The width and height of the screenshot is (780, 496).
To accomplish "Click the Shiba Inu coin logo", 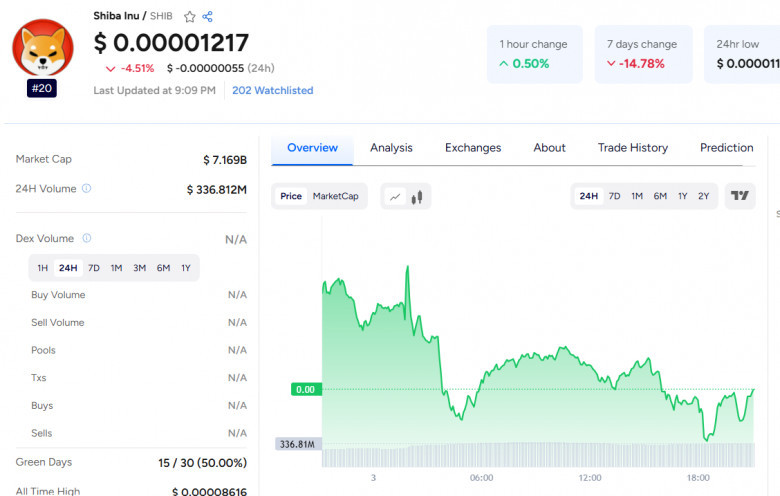I will (x=43, y=49).
